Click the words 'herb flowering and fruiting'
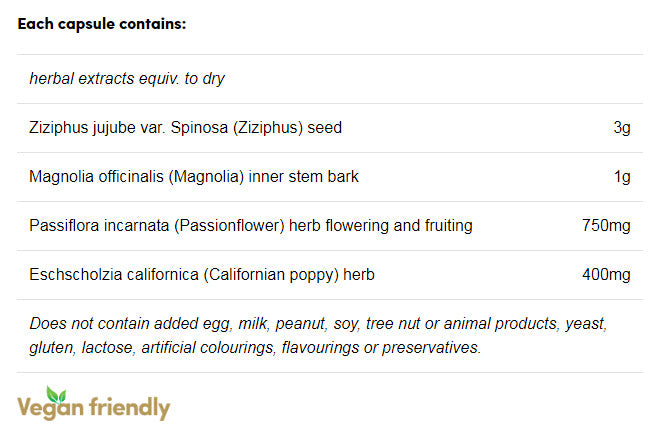The width and height of the screenshot is (667, 448). click(x=381, y=226)
